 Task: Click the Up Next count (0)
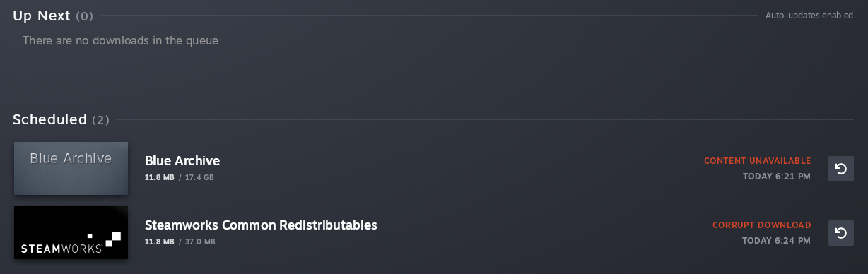click(84, 16)
